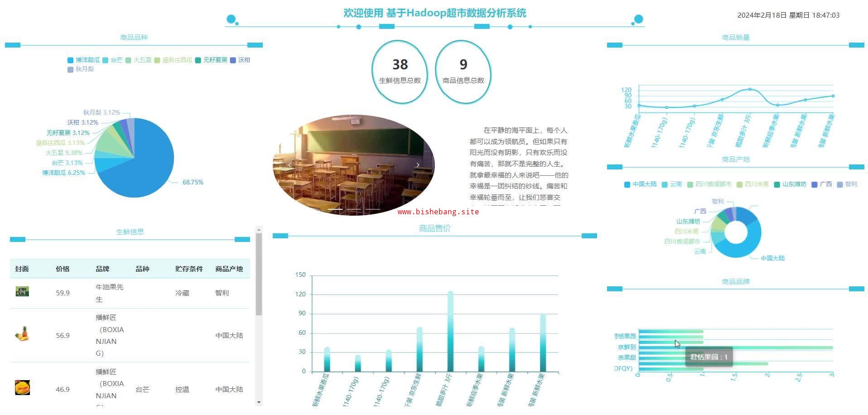Open the avocado cover image in the 59.9 row

22,291
